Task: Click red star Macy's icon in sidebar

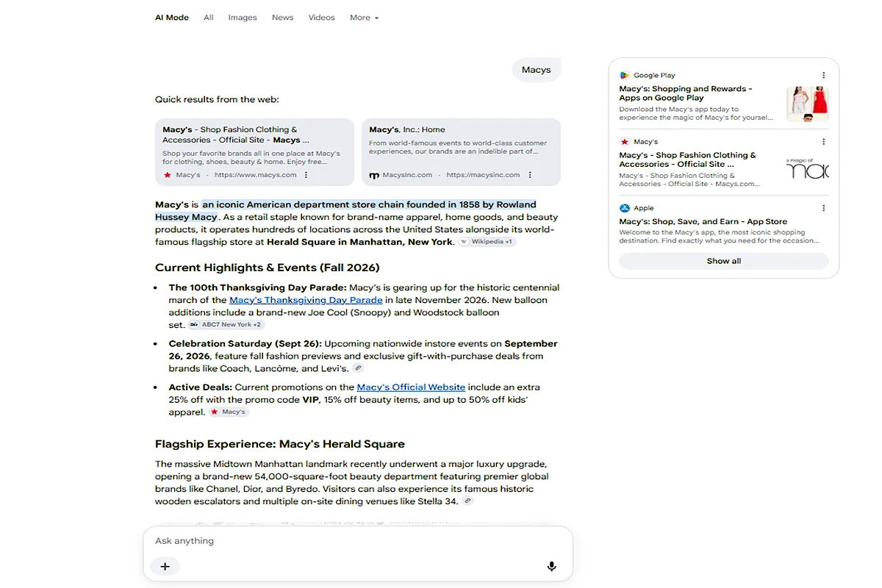Action: coord(624,142)
